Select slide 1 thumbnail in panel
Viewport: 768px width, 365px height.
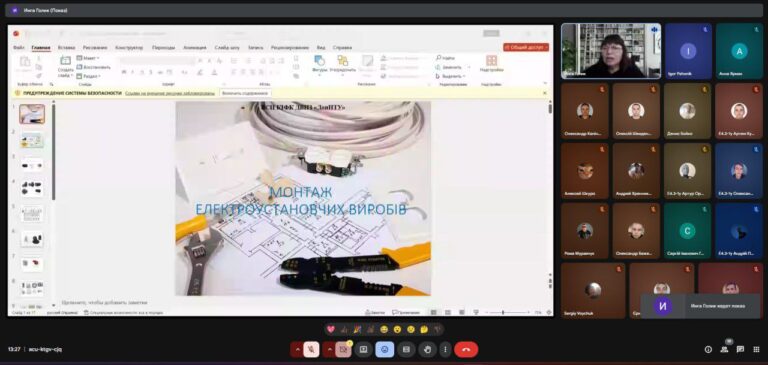click(32, 114)
